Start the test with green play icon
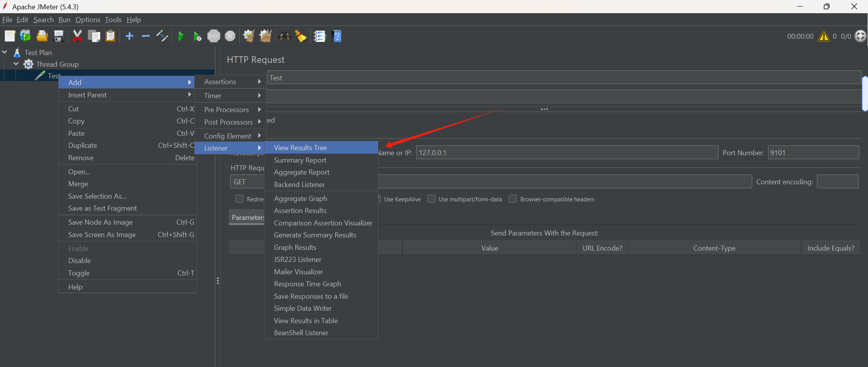 (181, 36)
